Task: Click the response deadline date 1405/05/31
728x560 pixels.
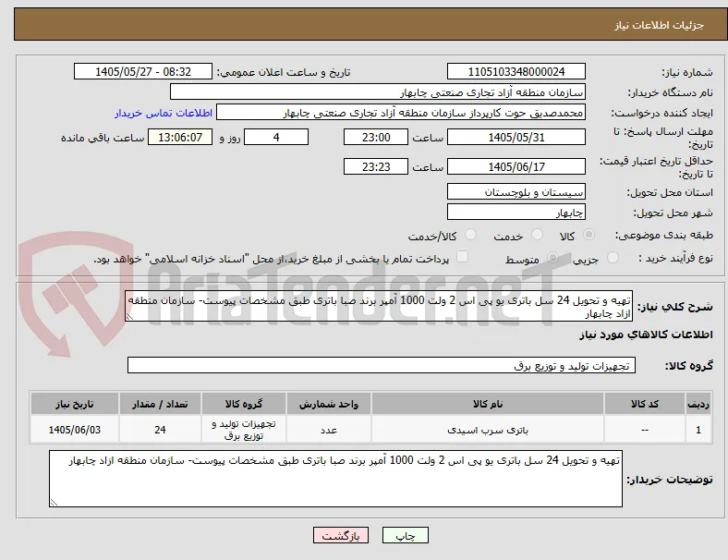Action: pos(516,137)
